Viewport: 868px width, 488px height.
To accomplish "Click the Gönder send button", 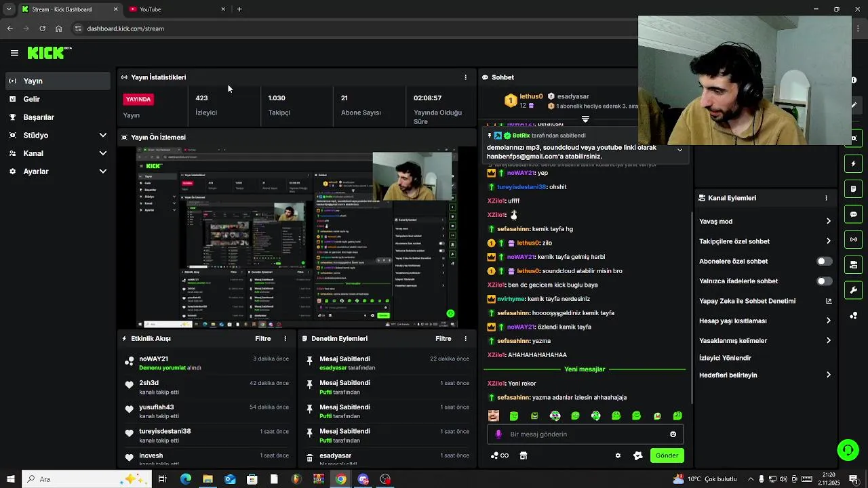I will pos(667,455).
